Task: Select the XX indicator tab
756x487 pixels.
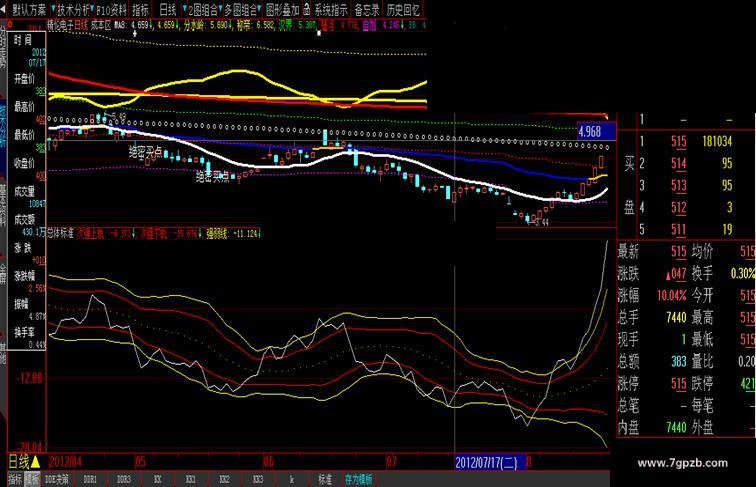Action: 158,479
